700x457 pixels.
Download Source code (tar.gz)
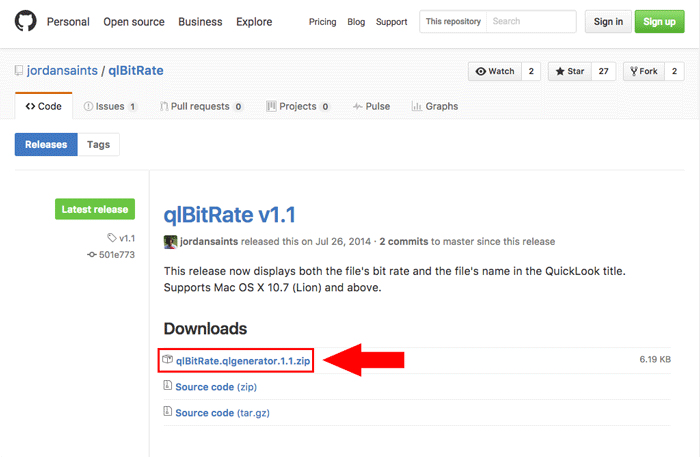tap(222, 412)
